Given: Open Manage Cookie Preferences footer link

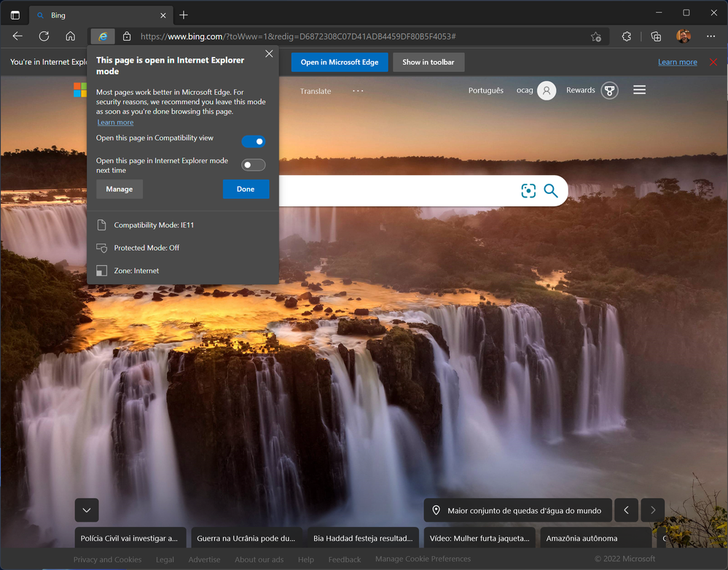Looking at the screenshot, I should pyautogui.click(x=423, y=559).
